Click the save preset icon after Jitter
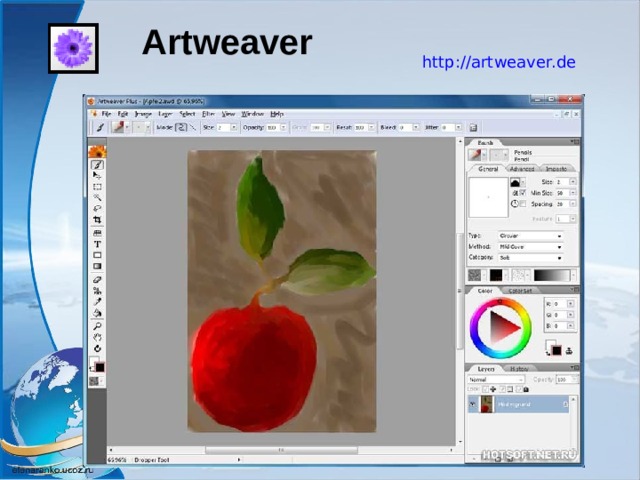Screen dimensions: 640x480 [473, 128]
